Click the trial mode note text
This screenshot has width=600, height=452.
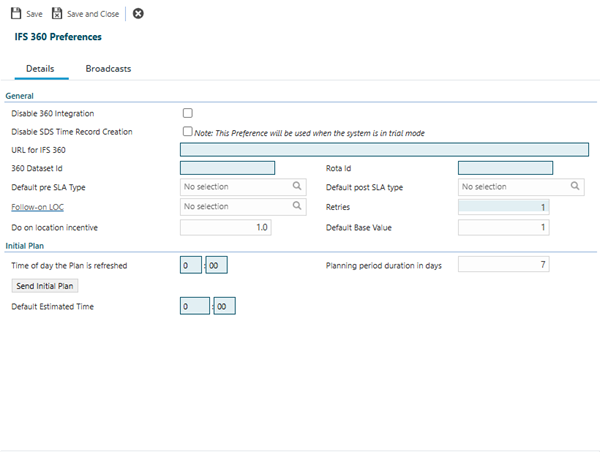(309, 133)
